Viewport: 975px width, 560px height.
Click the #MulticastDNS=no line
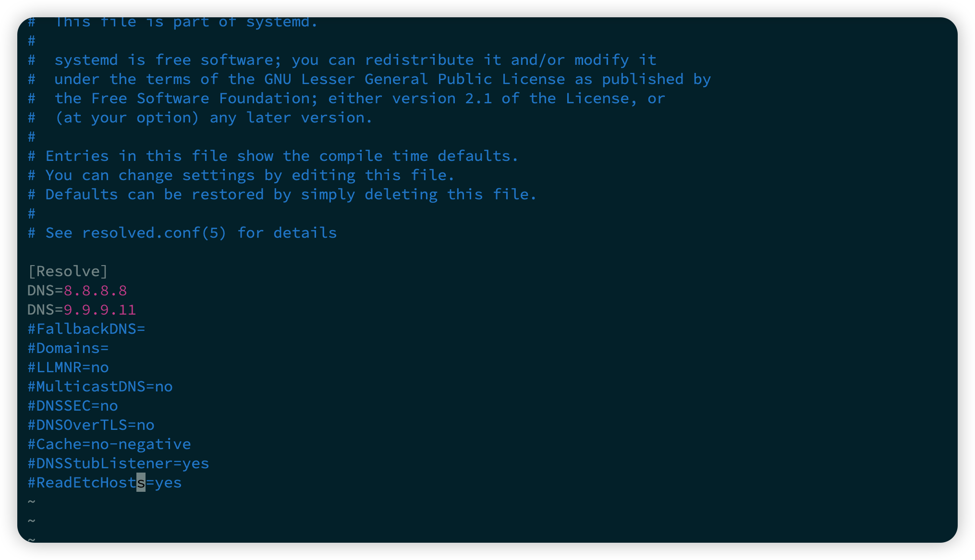100,387
